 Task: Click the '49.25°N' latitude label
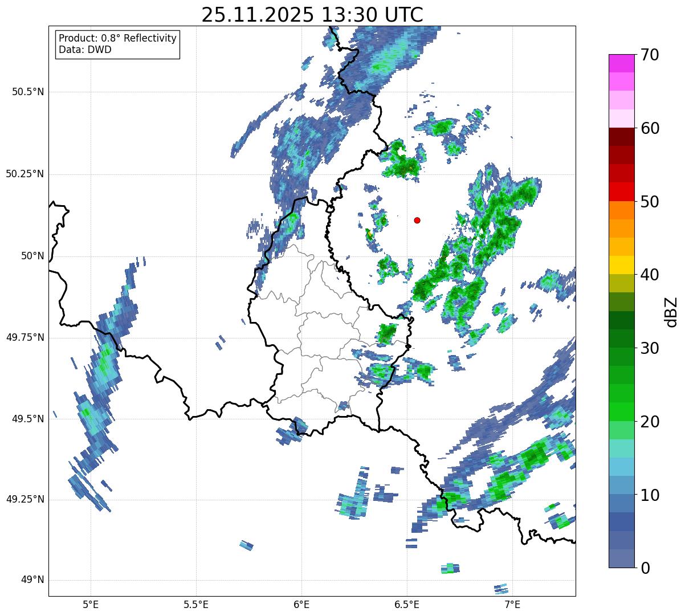tap(25, 499)
